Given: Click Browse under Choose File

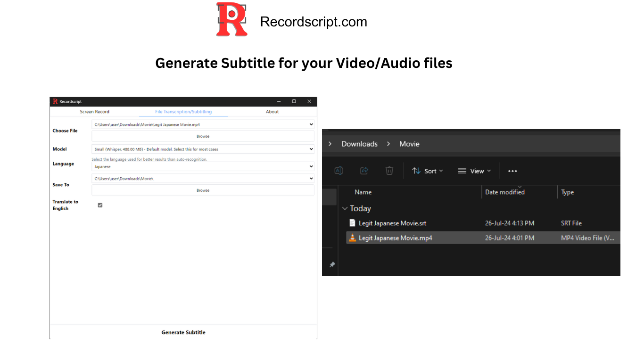Looking at the screenshot, I should click(203, 136).
